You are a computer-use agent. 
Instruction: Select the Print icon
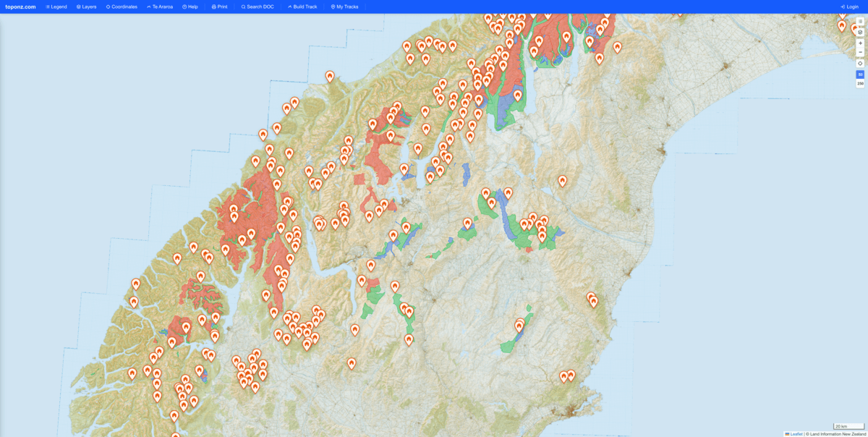tap(214, 7)
